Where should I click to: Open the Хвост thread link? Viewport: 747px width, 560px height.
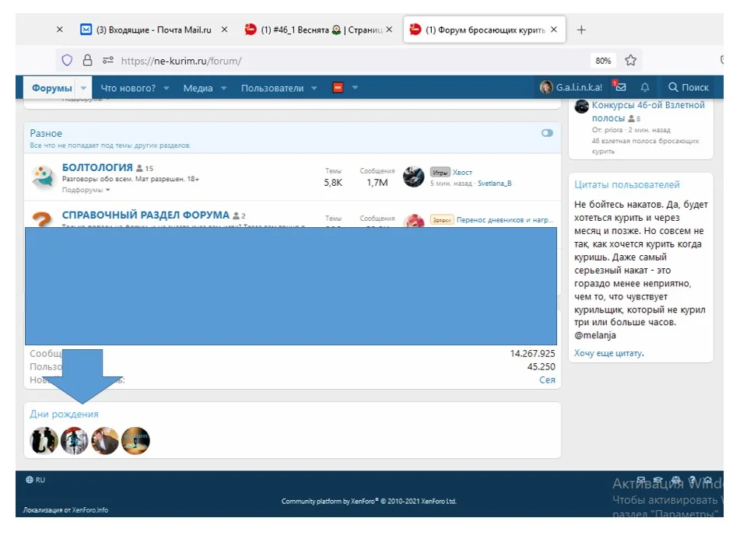point(462,173)
